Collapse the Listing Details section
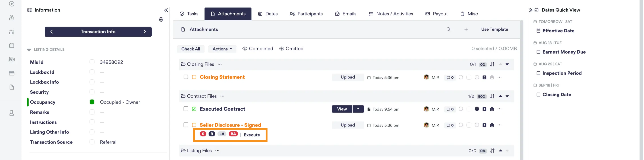 click(29, 50)
